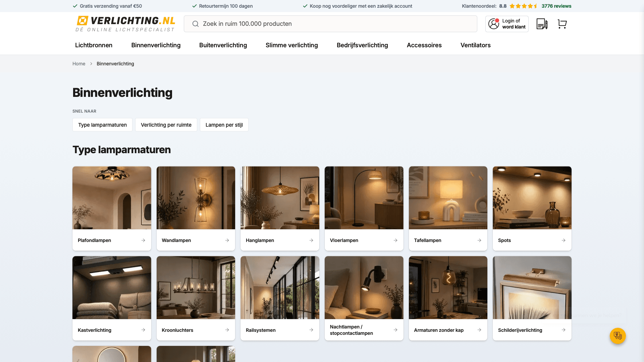
Task: Click 'Koop nog voordeliger met een zakelijk account'
Action: (361, 6)
